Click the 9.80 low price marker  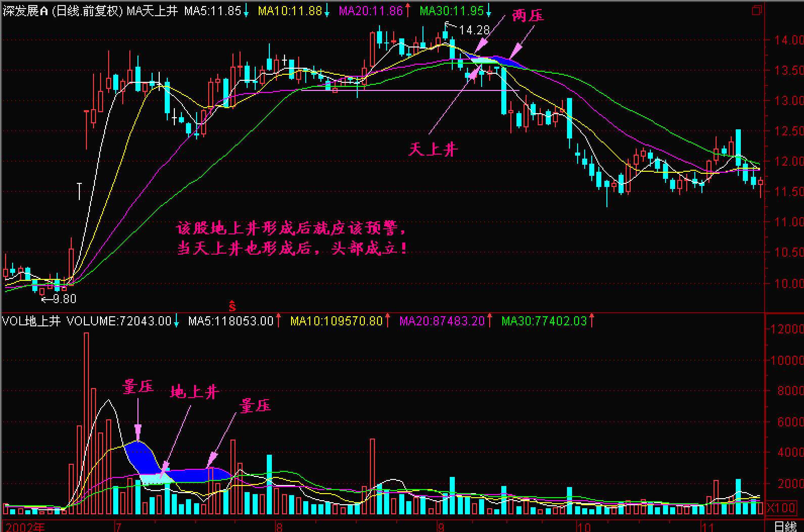click(64, 299)
